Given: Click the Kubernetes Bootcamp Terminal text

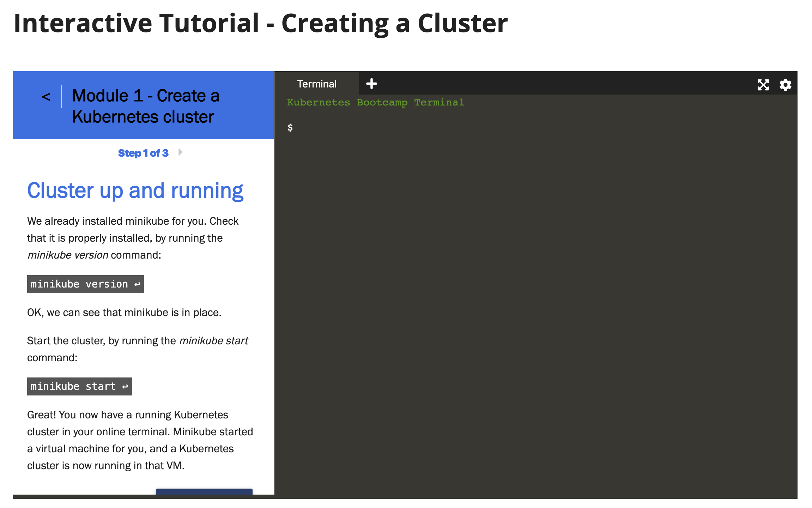Looking at the screenshot, I should point(375,102).
